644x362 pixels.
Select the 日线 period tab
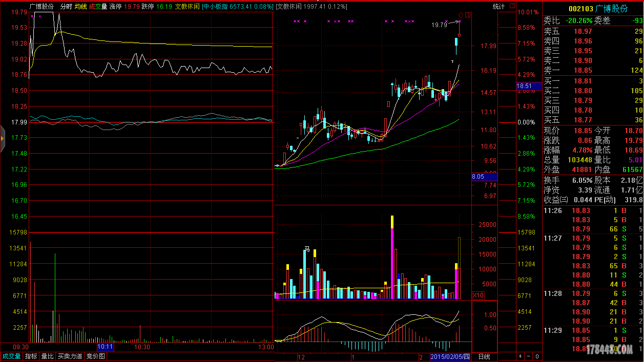click(484, 356)
